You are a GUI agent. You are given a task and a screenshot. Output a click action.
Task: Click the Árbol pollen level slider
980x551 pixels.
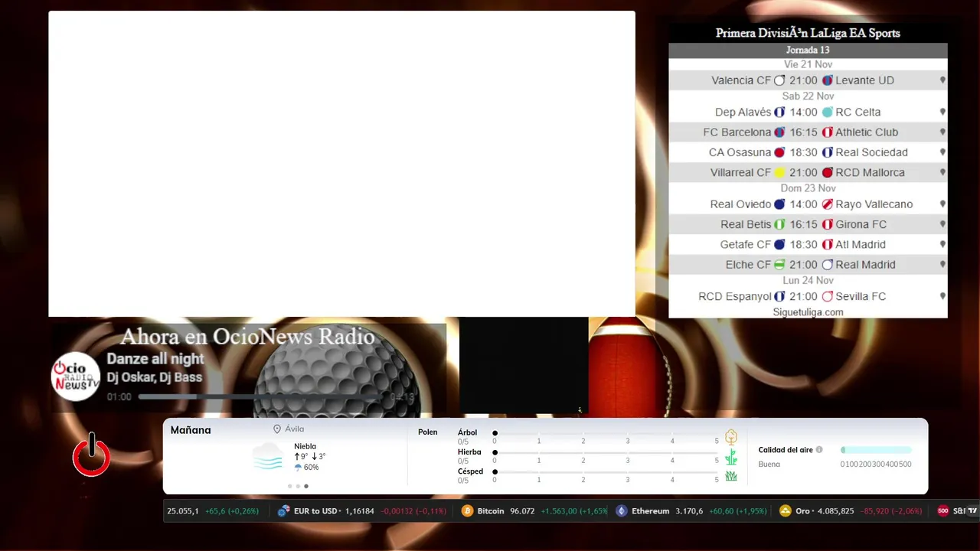click(606, 433)
